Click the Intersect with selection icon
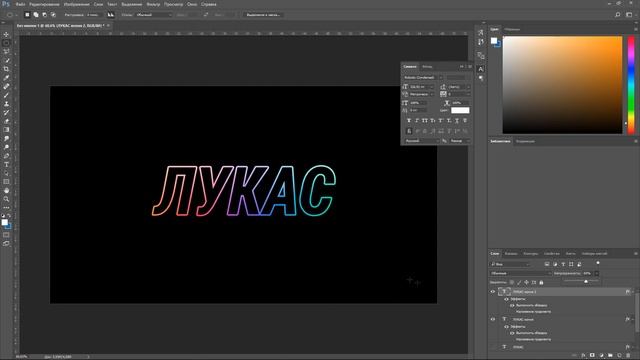This screenshot has height=360, width=640. [53, 15]
